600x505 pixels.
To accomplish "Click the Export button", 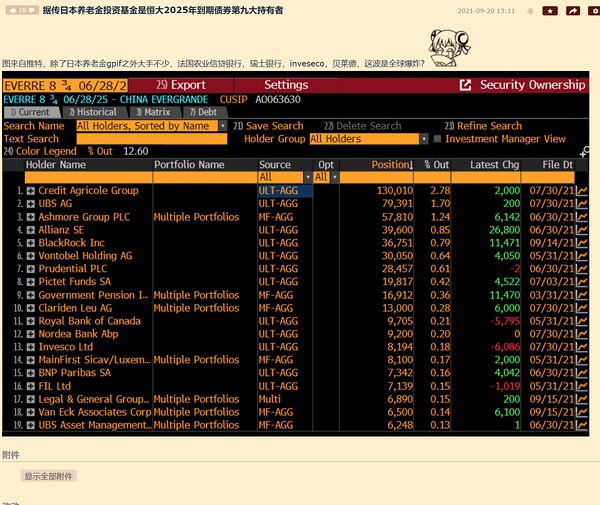I will coord(181,85).
